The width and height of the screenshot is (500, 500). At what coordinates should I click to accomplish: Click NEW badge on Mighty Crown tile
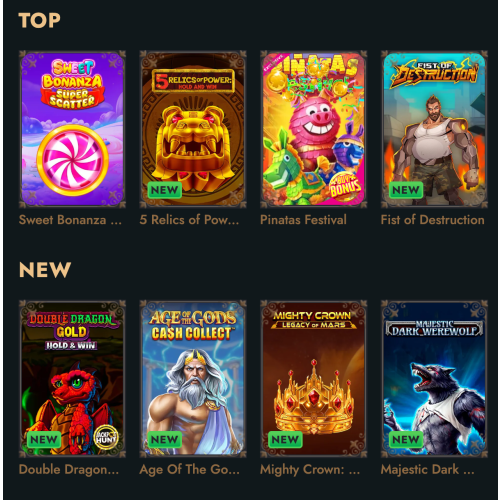[x=285, y=440]
